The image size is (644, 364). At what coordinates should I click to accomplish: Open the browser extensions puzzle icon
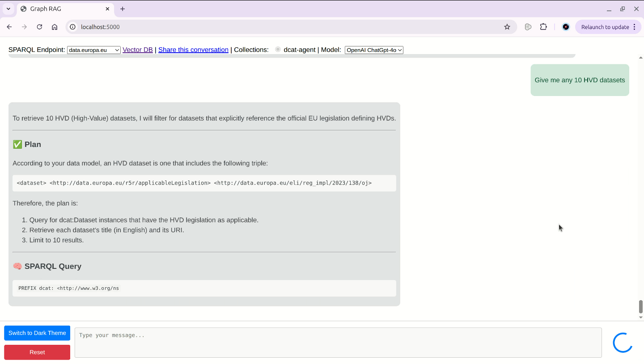click(543, 27)
